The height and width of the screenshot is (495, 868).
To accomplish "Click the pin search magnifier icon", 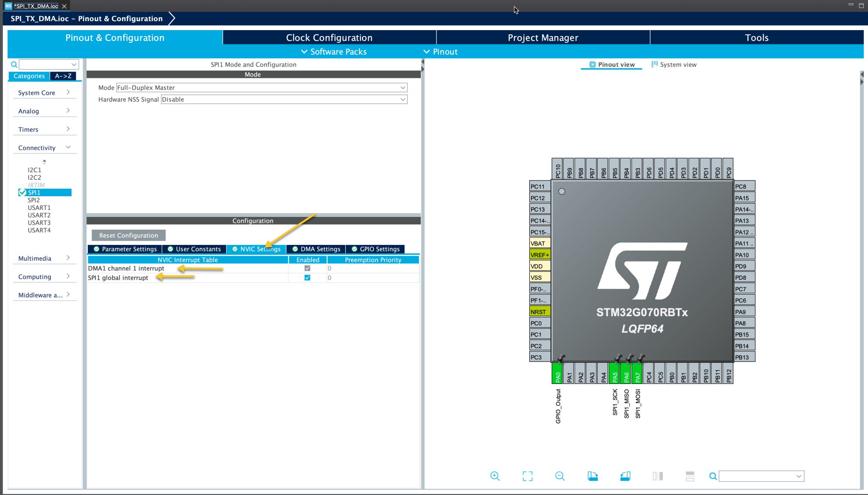I will click(713, 476).
